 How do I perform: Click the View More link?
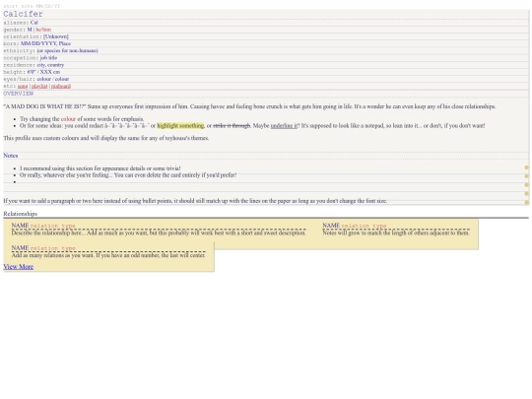point(19,267)
